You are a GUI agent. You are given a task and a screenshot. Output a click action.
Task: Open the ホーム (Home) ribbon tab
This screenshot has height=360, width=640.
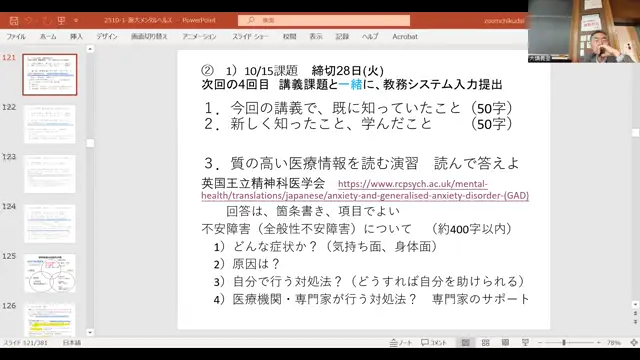[48, 36]
